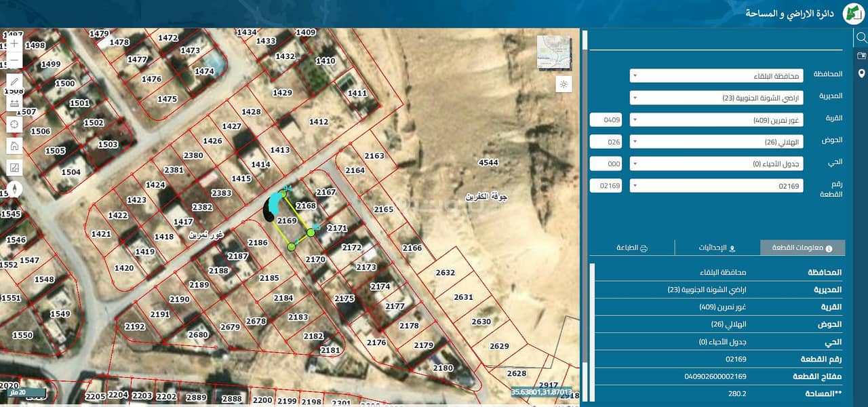Click the الطباعة print button
The image size is (868, 407).
(x=631, y=248)
